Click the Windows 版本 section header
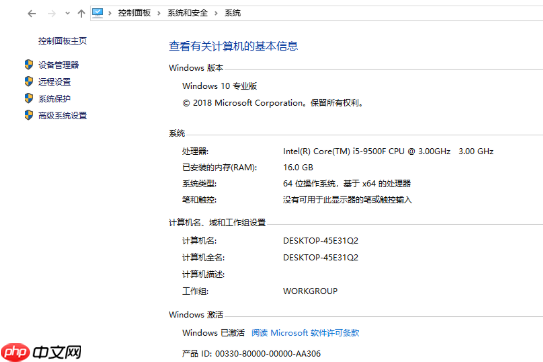Screen dimensions: 543x362 [x=196, y=68]
